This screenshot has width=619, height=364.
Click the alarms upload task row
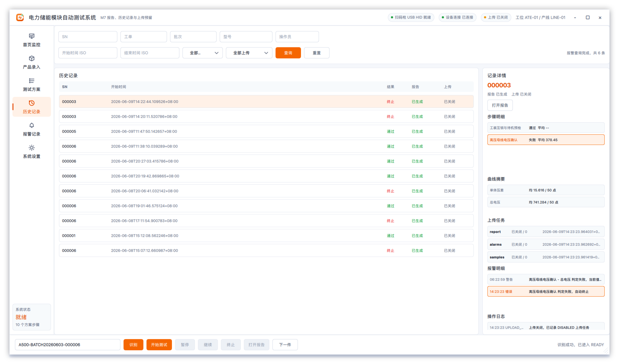pyautogui.click(x=546, y=245)
